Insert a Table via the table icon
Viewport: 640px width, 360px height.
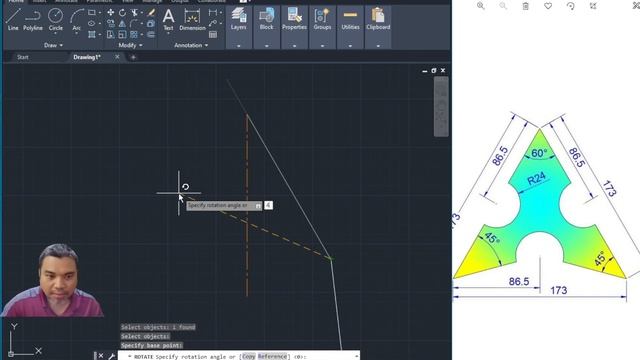coord(213,35)
